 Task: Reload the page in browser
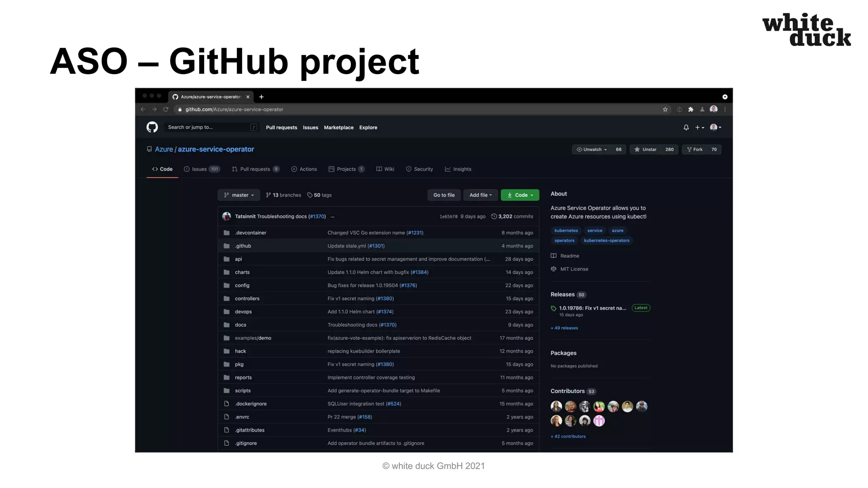tap(166, 109)
